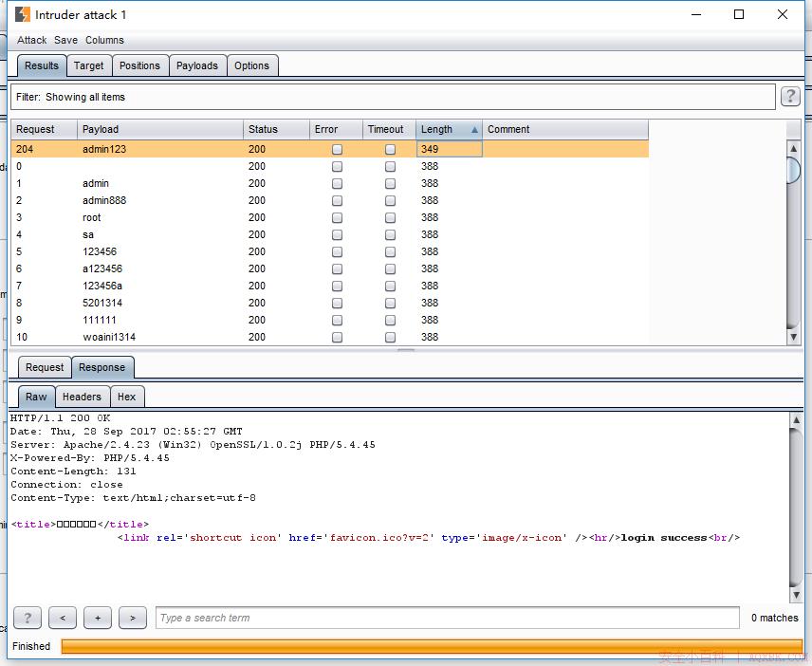Viewport: 812px width, 666px height.
Task: Toggle Timeout checkbox for 5201314 row
Action: coord(390,303)
